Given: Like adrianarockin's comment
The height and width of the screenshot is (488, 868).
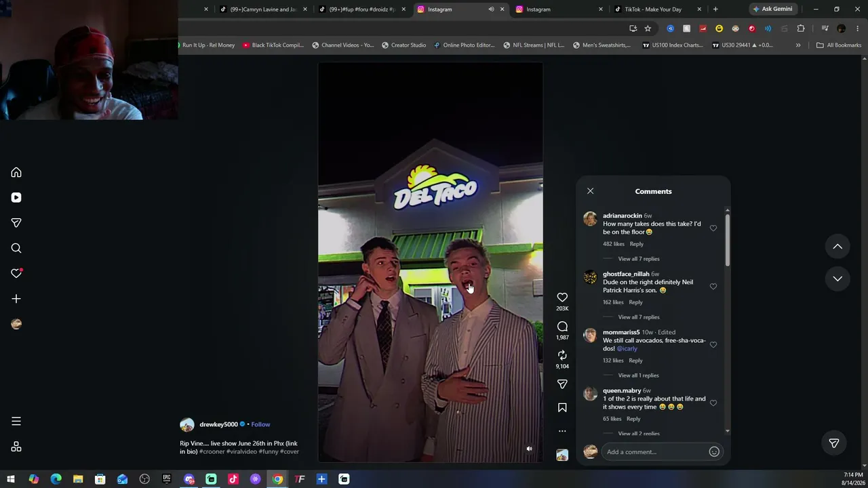Looking at the screenshot, I should pos(713,228).
